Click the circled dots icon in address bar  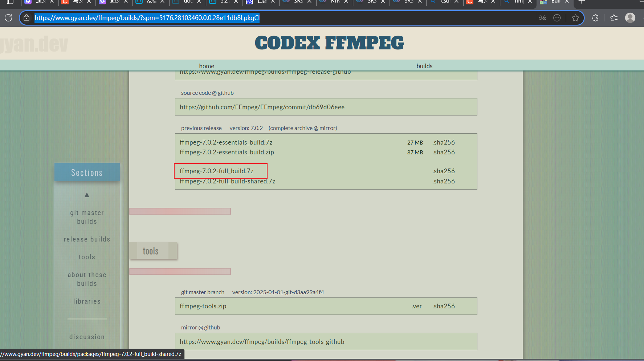point(557,18)
